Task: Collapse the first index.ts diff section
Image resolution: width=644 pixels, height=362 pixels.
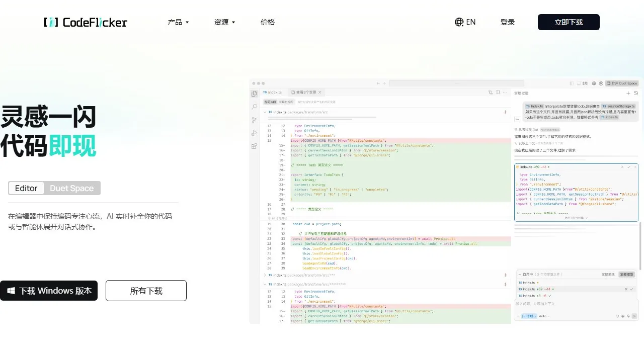Action: pyautogui.click(x=265, y=112)
